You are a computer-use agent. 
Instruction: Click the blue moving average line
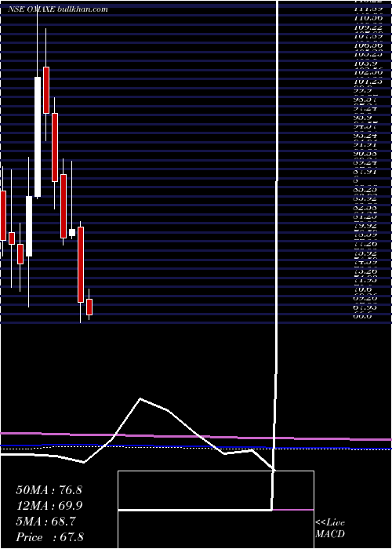point(196,447)
